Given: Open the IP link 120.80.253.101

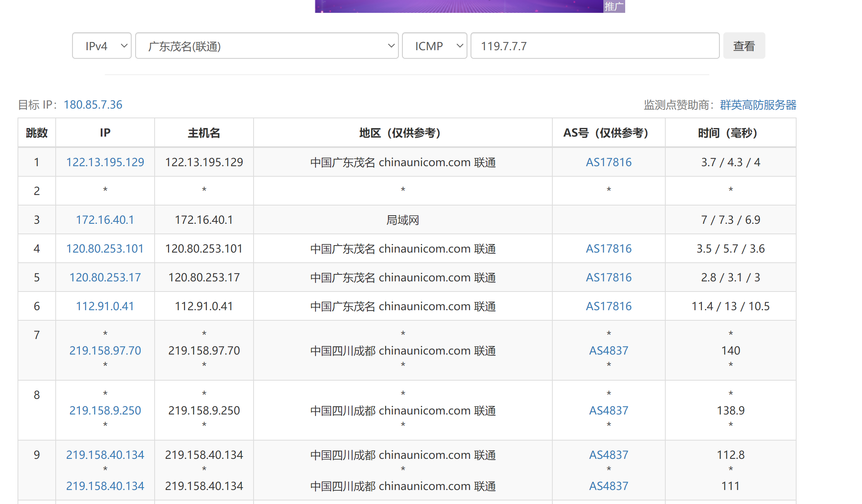Looking at the screenshot, I should point(105,248).
